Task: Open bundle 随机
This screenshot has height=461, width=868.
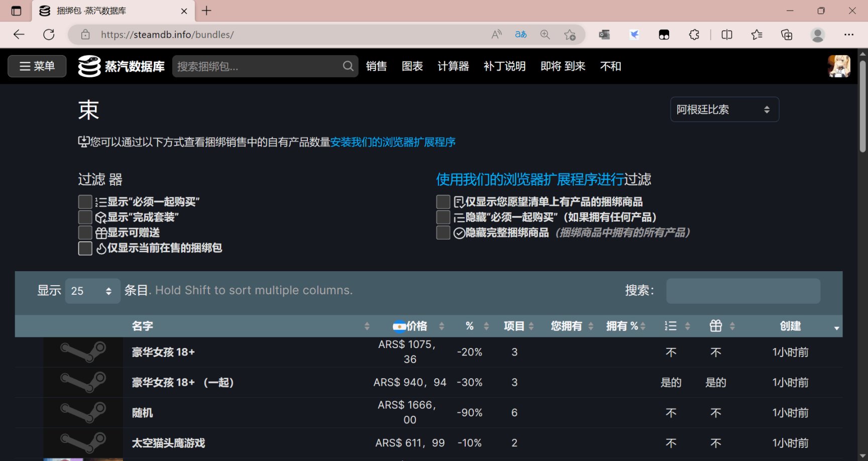Action: (142, 413)
